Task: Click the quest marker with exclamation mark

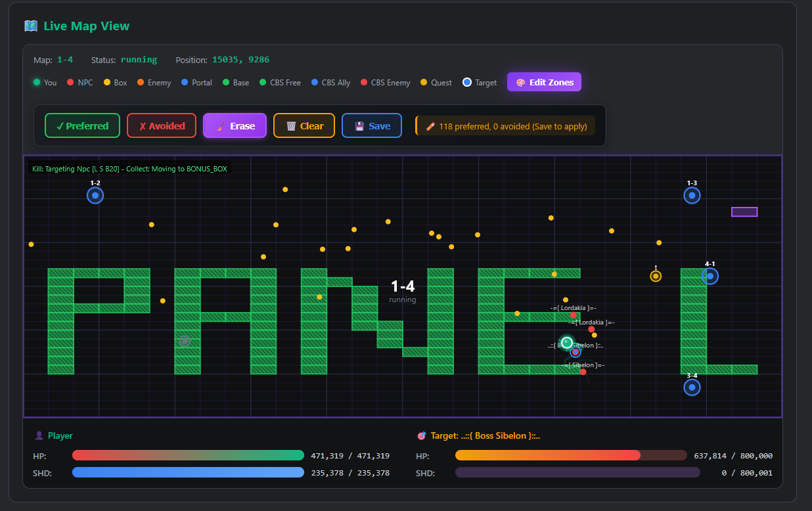Action: (x=656, y=276)
